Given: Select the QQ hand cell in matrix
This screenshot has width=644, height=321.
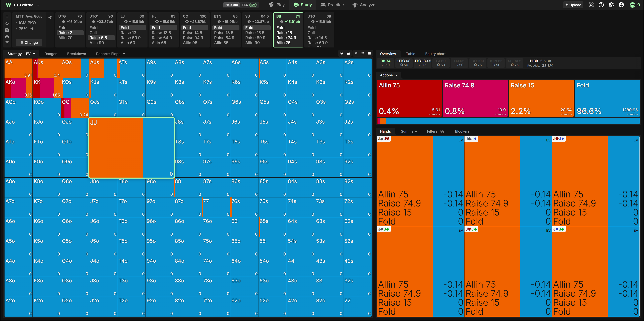Looking at the screenshot, I should pyautogui.click(x=75, y=108).
